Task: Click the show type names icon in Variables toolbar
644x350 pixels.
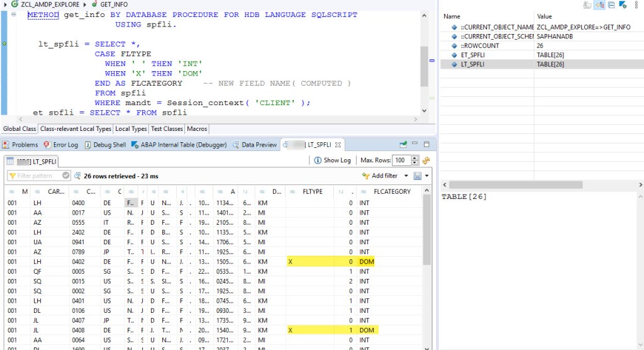Action: pos(588,5)
